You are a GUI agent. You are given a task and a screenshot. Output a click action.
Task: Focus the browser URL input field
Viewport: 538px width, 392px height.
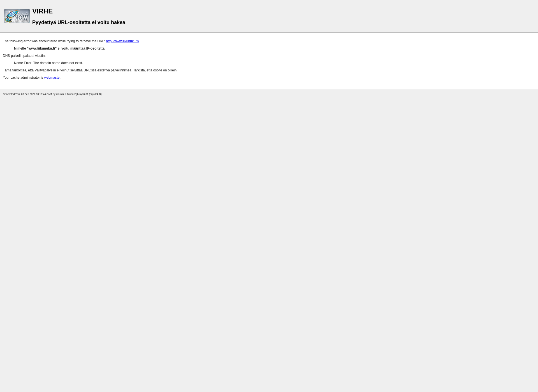click(269, 0)
